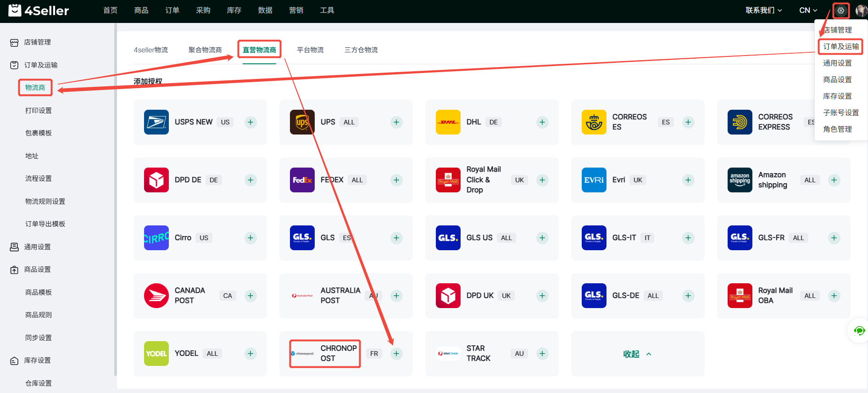The image size is (868, 393).
Task: Click the YODEL green logo
Action: click(156, 354)
